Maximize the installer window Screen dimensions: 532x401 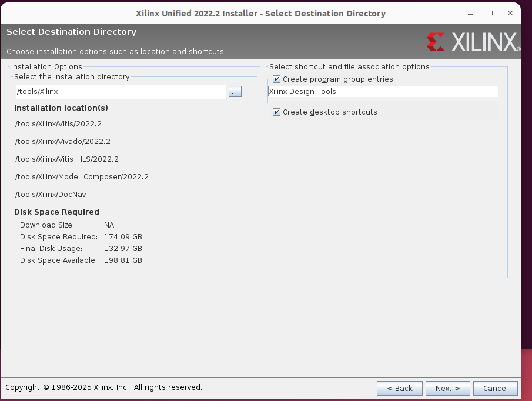click(x=490, y=14)
